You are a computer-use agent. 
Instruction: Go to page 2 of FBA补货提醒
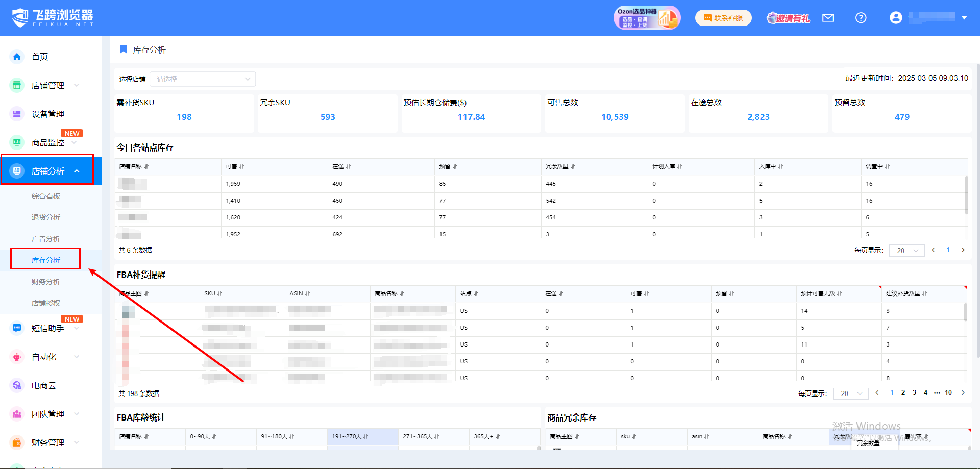[903, 393]
